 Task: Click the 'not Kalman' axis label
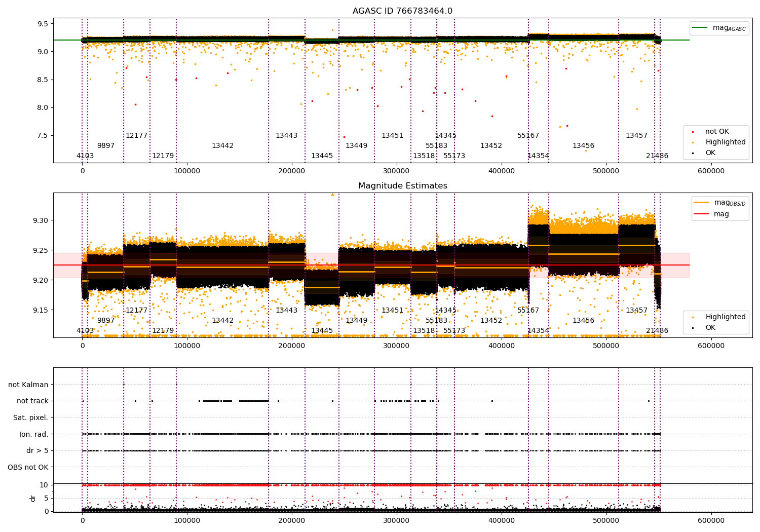[x=28, y=385]
